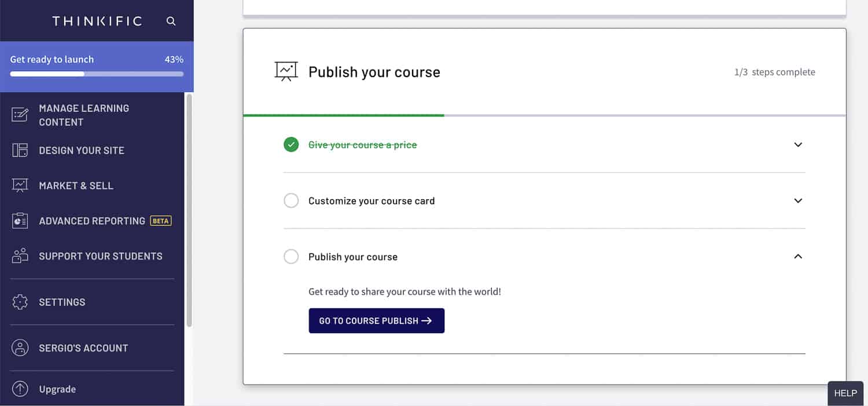Click the 43% launch progress bar
Image resolution: width=868 pixels, height=406 pixels.
pos(96,74)
